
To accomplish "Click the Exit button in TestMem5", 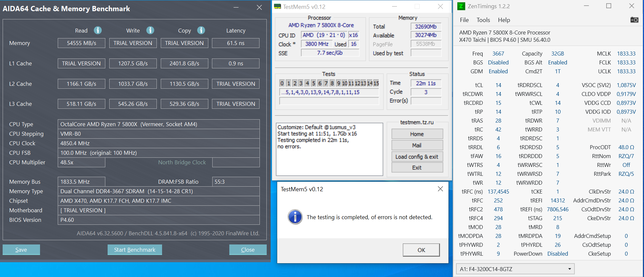I will 417,168.
